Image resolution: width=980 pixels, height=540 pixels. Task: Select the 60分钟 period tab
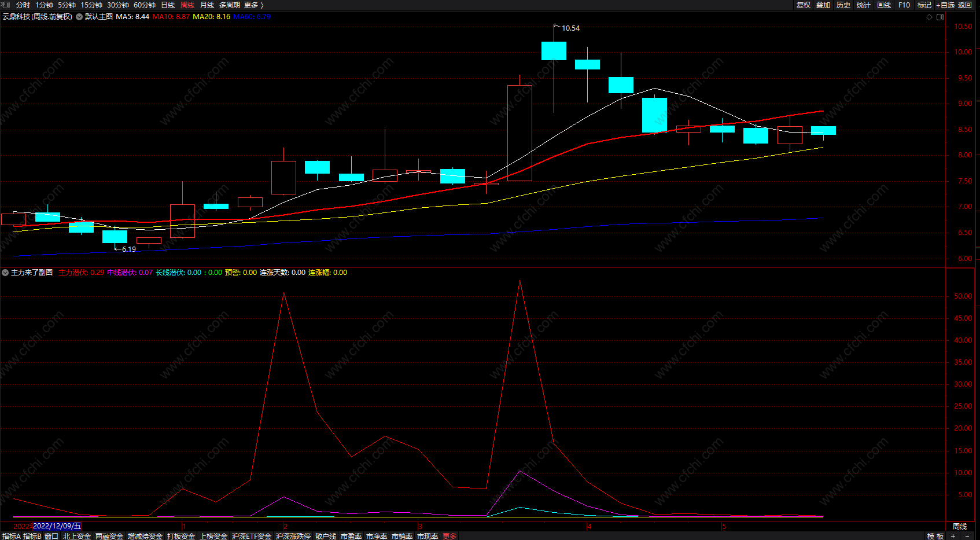click(145, 5)
